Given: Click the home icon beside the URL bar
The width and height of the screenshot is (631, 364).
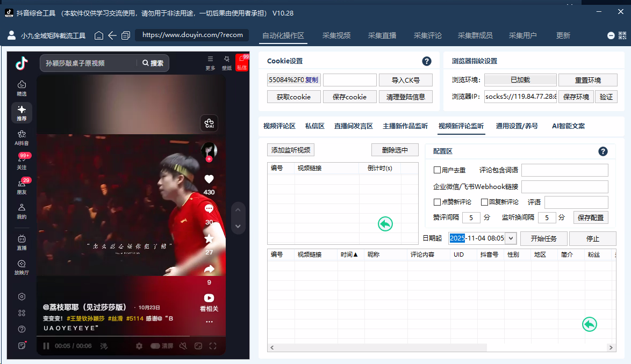Looking at the screenshot, I should pos(99,35).
